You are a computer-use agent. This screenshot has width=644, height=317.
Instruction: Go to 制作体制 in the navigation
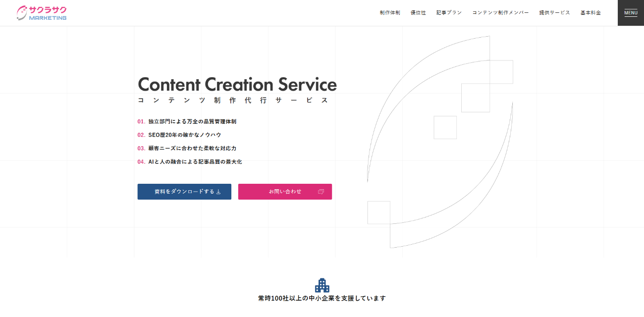click(x=390, y=13)
